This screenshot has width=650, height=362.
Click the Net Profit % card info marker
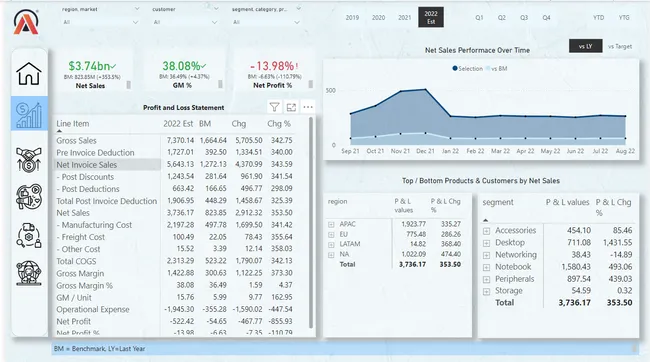pyautogui.click(x=310, y=84)
